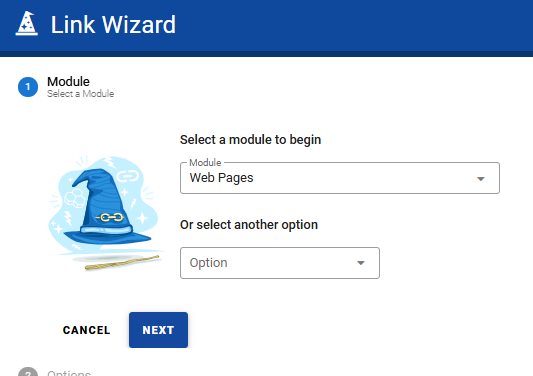Click the golden magic wand illustration

point(122,263)
